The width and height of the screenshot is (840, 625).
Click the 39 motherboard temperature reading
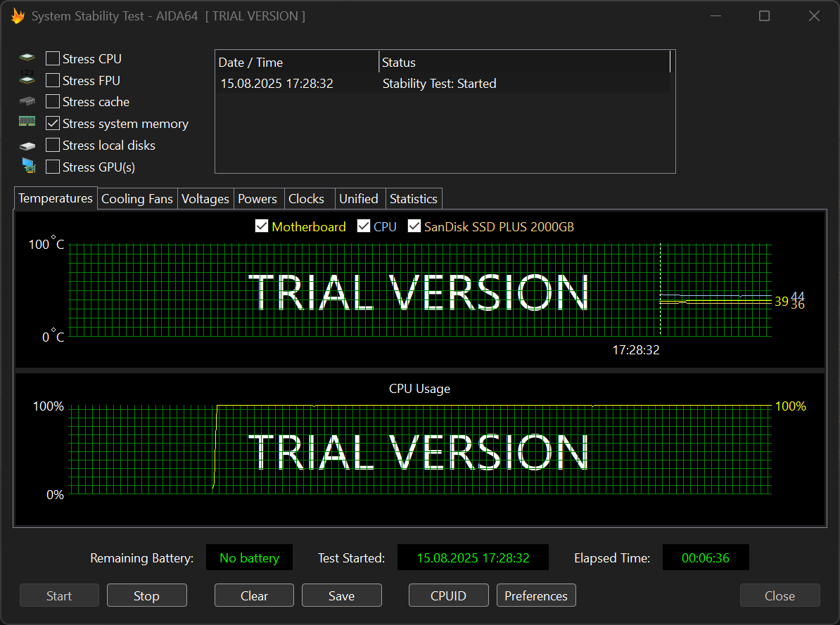point(782,302)
